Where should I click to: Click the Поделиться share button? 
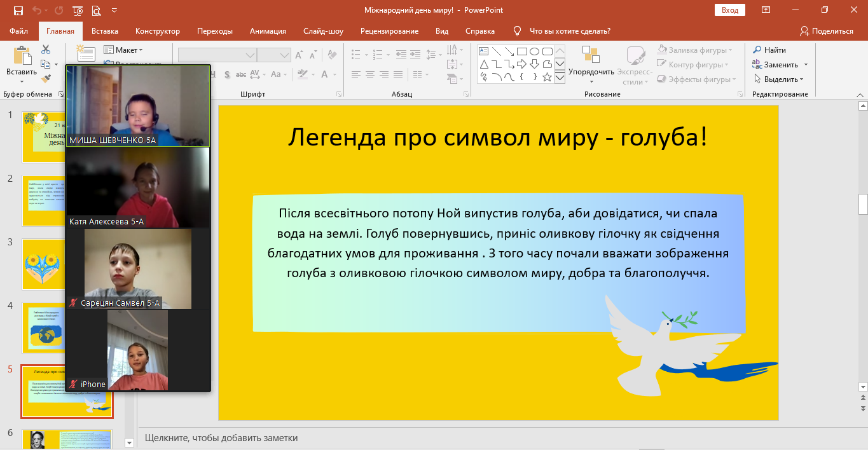tap(827, 31)
